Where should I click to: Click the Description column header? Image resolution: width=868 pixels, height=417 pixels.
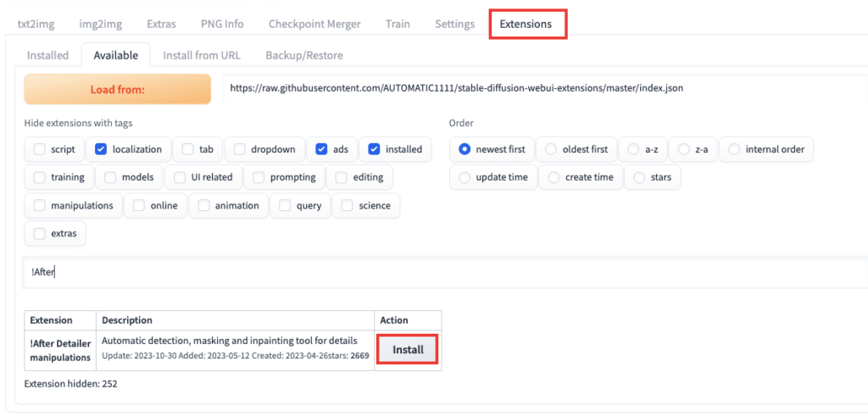click(x=127, y=320)
